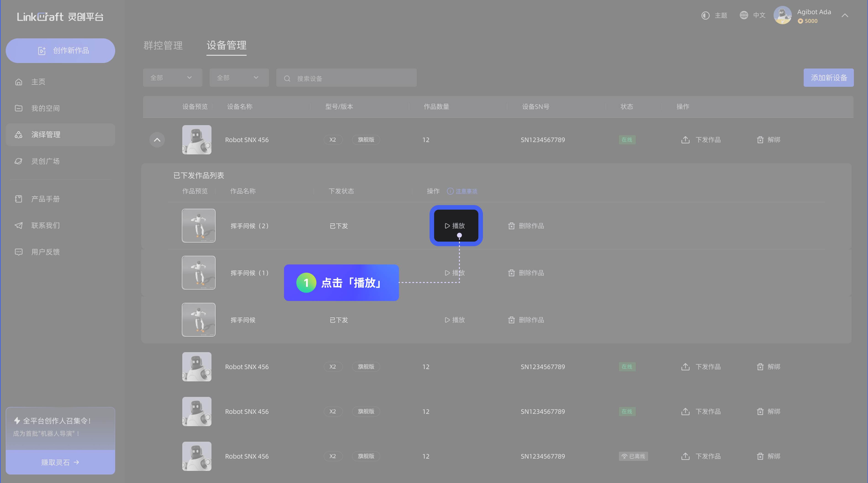Click the 删除作品 trash icon for 挥手问候（2）
Screen dimensions: 868x483
(511, 226)
